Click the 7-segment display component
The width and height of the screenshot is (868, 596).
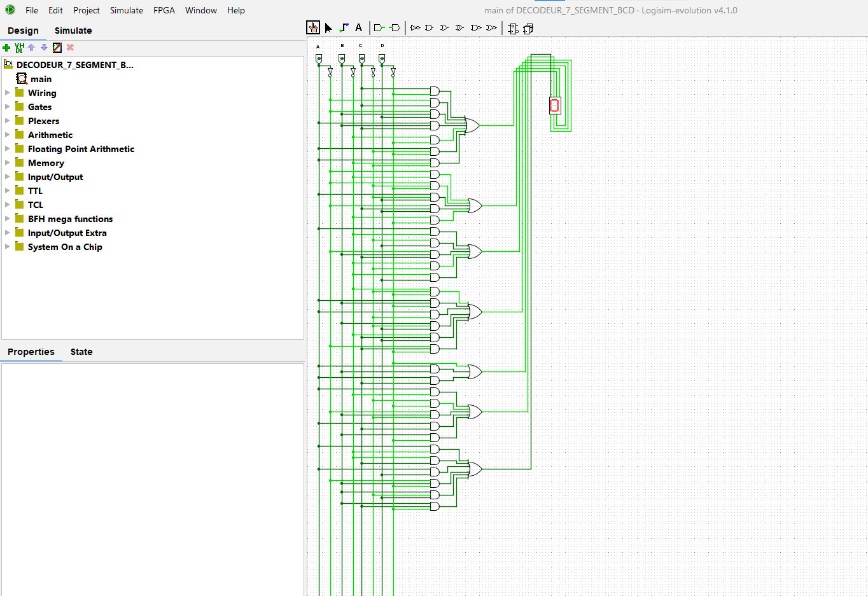pos(555,106)
